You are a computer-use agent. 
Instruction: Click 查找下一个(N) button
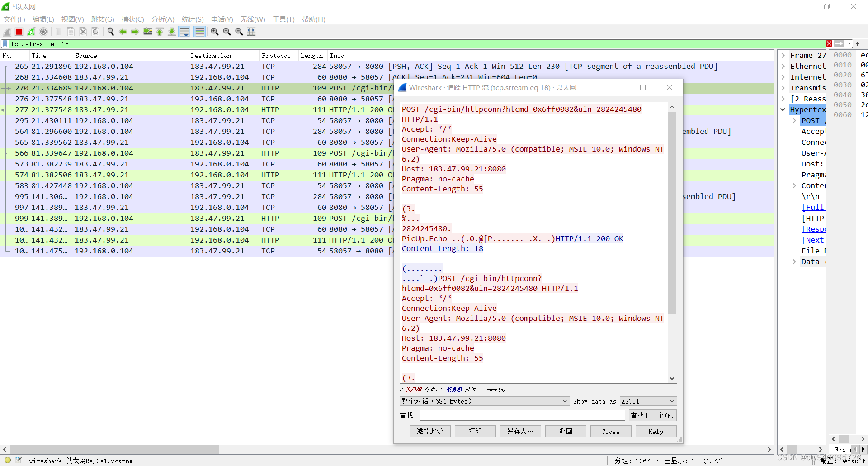[x=652, y=415]
